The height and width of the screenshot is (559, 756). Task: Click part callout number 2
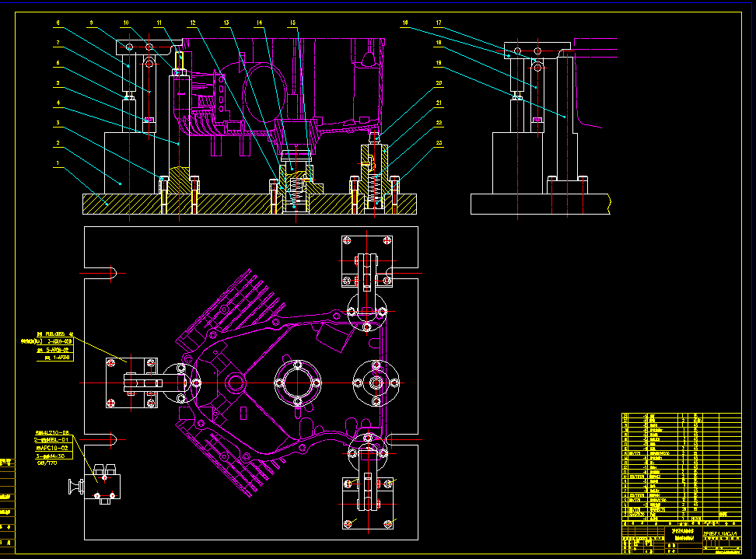[58, 142]
